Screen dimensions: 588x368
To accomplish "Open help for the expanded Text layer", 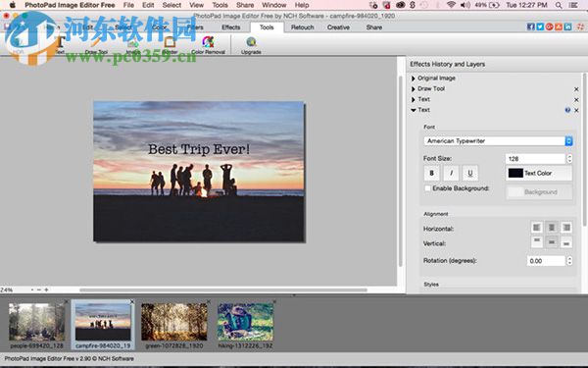I will click(567, 110).
